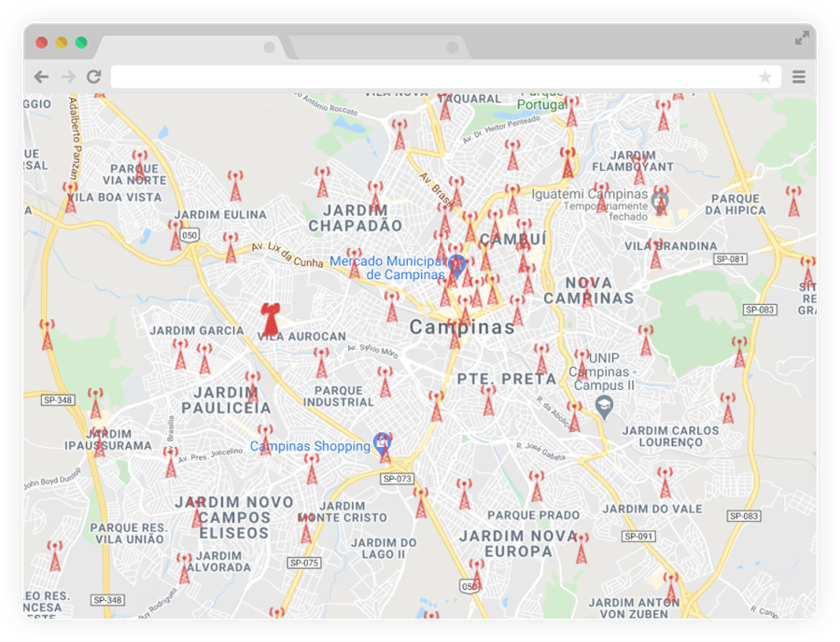Click the tower icon on Parque Via Norte
The image size is (840, 642).
(140, 166)
